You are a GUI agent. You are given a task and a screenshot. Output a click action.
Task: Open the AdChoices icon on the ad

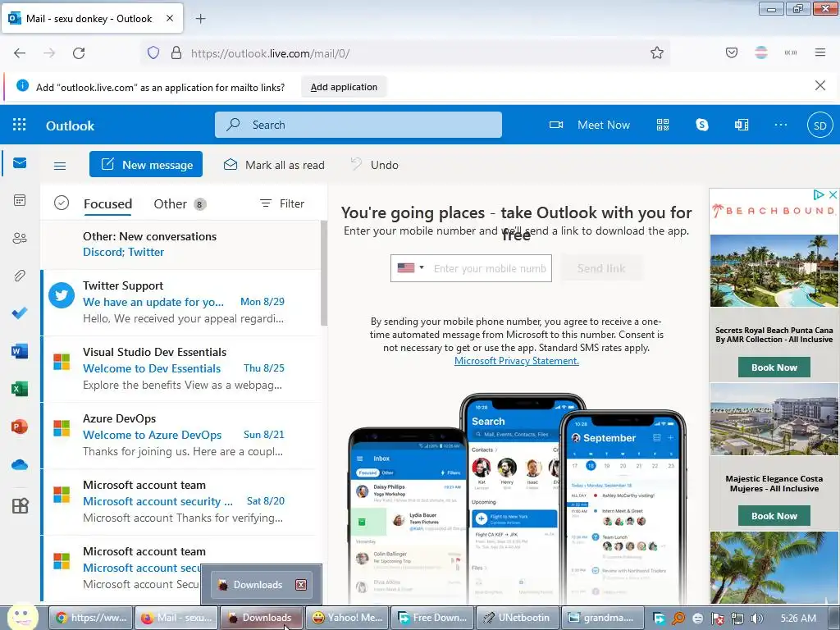(819, 194)
